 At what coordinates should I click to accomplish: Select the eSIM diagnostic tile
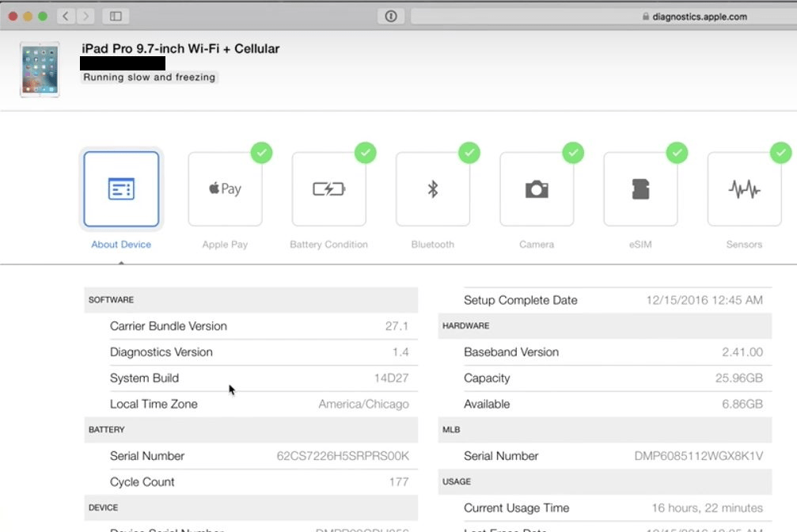pyautogui.click(x=640, y=189)
